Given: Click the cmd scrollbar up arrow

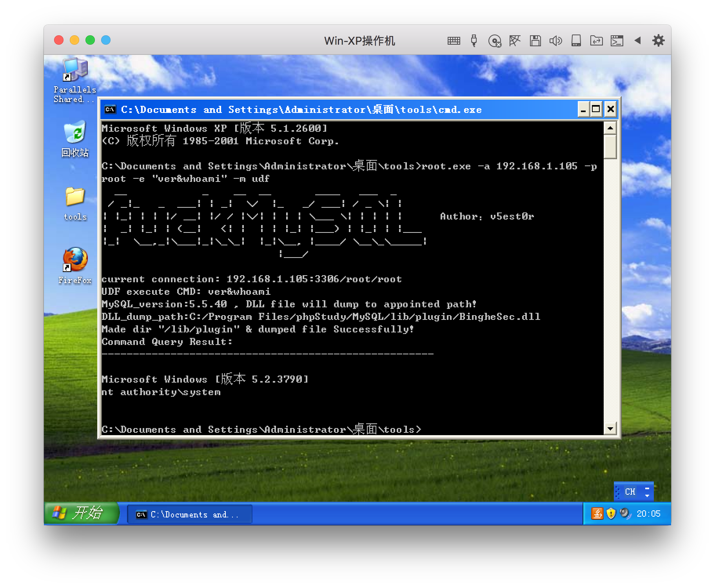Looking at the screenshot, I should pos(610,128).
